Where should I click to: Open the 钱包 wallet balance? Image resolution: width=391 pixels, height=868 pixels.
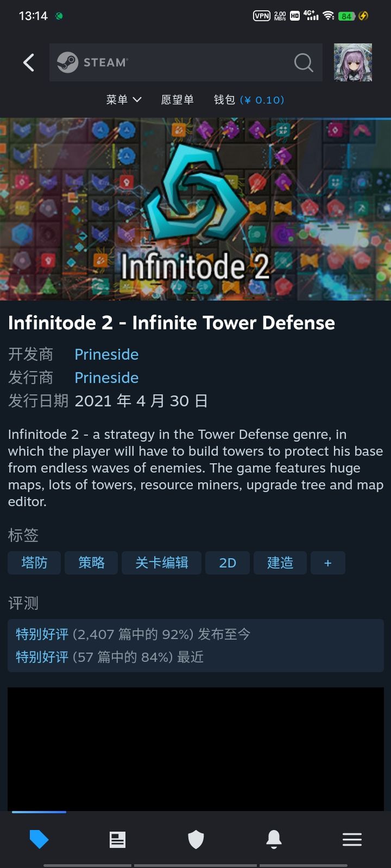pos(249,100)
